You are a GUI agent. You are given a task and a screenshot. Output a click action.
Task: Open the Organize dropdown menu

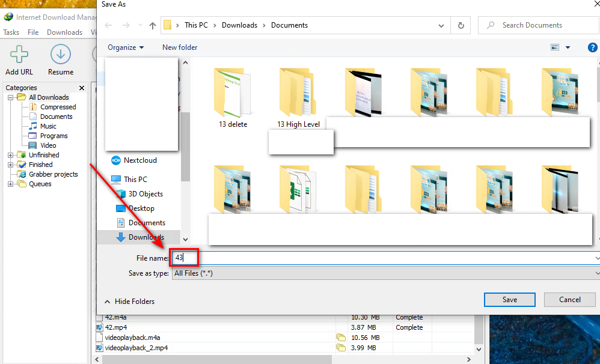tap(126, 47)
